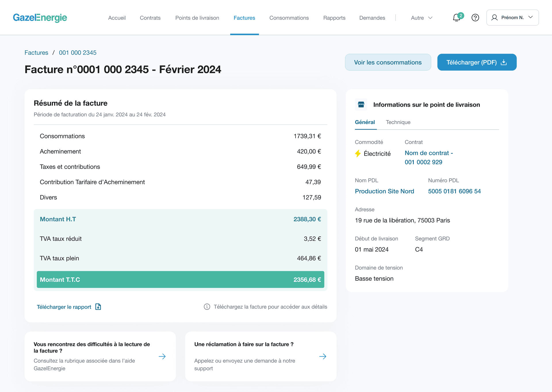This screenshot has width=552, height=392.
Task: Click Télécharger (PDF) button
Action: pyautogui.click(x=477, y=62)
